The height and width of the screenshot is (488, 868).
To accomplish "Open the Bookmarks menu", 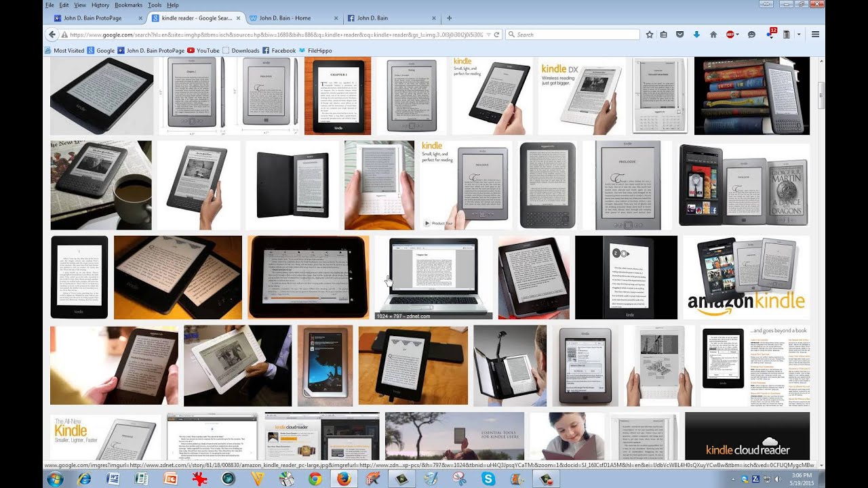I will pos(129,5).
